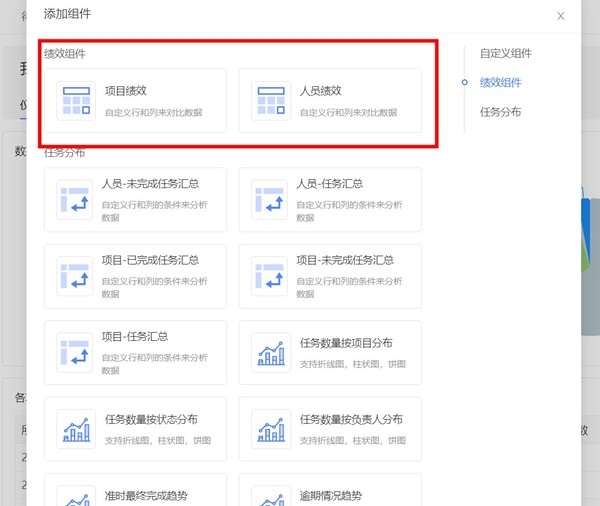Image resolution: width=600 pixels, height=506 pixels.
Task: Select 绩效组件 in the right navigation
Action: pyautogui.click(x=500, y=82)
